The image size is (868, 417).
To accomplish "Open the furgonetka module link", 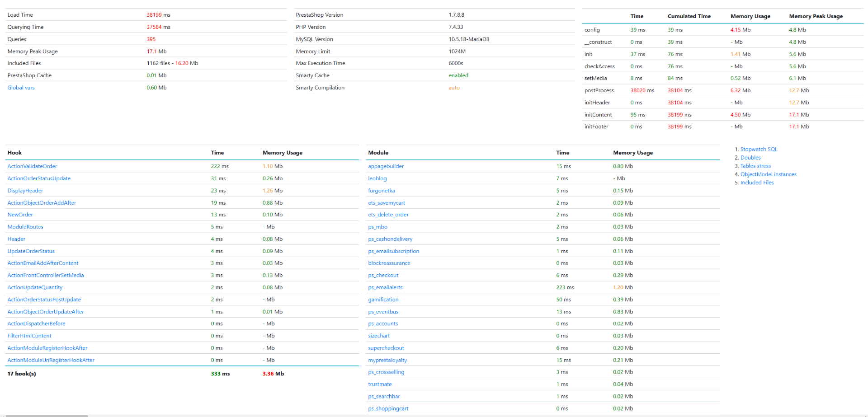I will (x=382, y=191).
